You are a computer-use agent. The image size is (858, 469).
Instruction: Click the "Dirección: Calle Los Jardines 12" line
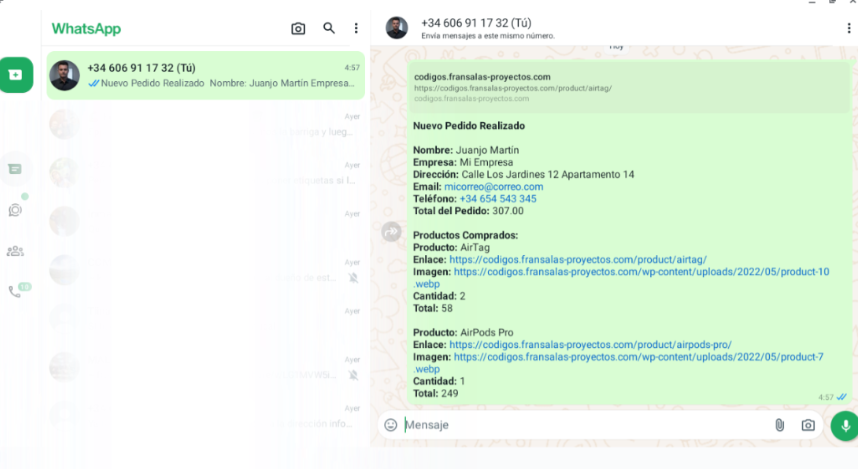tap(523, 175)
